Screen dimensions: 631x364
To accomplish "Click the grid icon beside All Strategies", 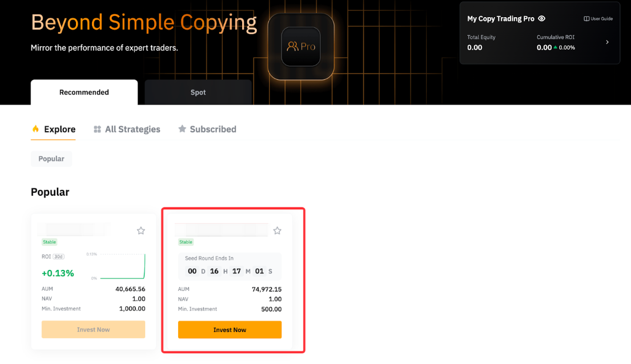I will 97,130.
